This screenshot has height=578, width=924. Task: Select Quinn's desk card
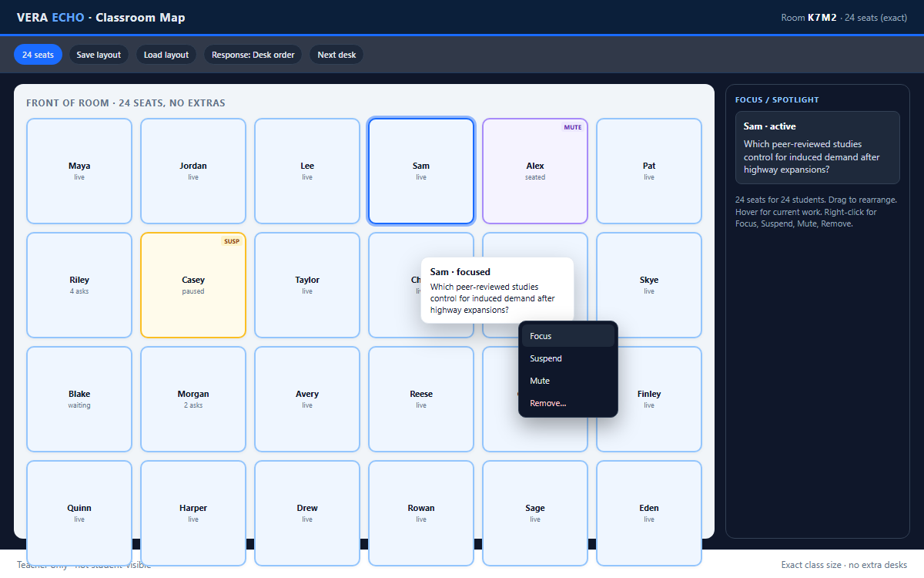pyautogui.click(x=79, y=513)
